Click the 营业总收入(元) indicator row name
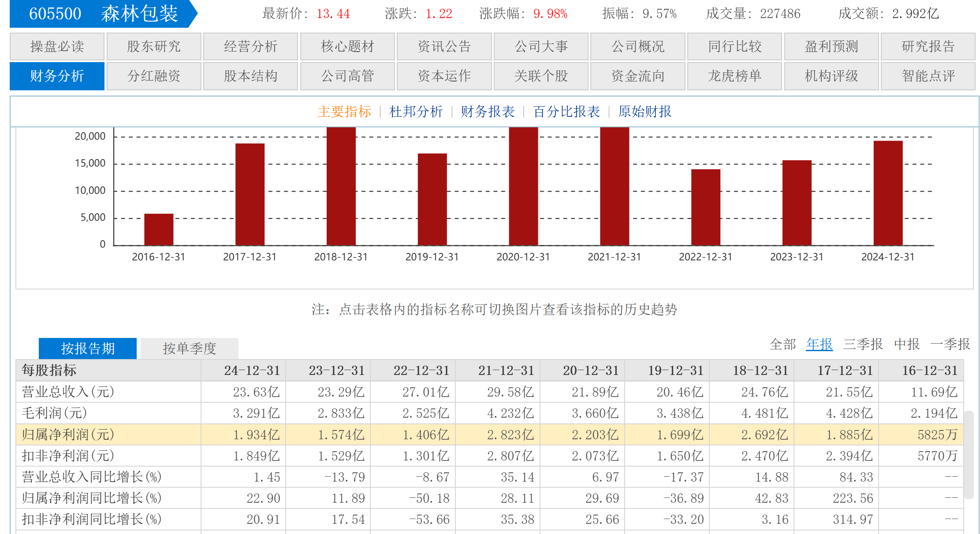Image resolution: width=980 pixels, height=534 pixels. pos(68,392)
